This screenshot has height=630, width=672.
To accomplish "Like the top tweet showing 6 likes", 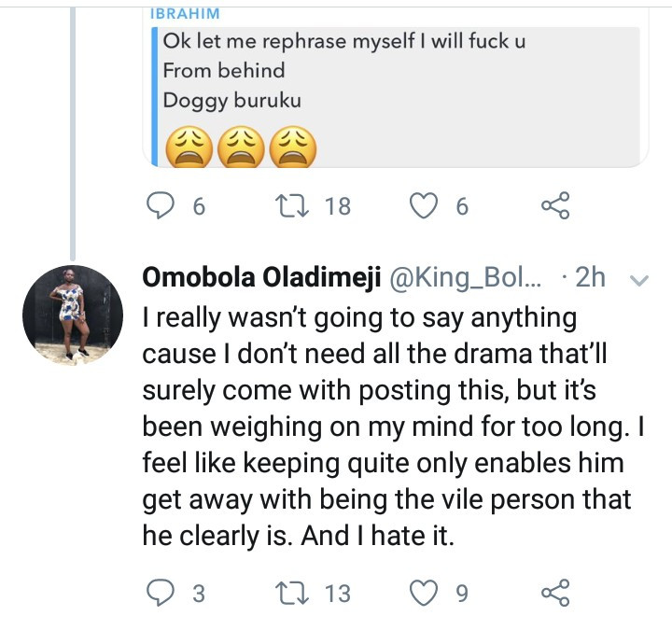I will [x=426, y=206].
